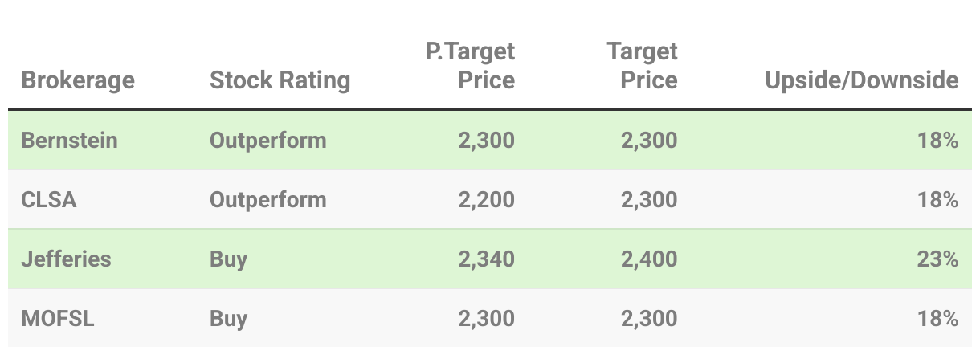This screenshot has width=980, height=355.
Task: Select CLSA target price 2,300
Action: click(x=649, y=200)
